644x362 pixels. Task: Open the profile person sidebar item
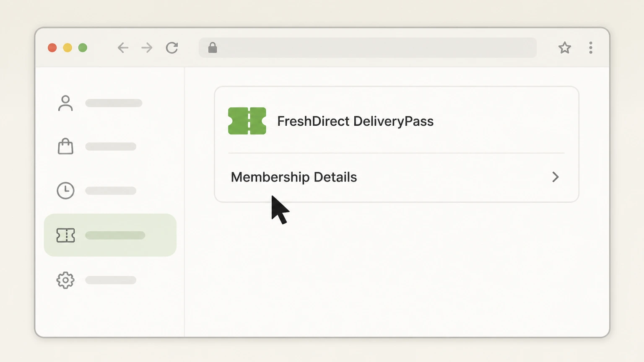pyautogui.click(x=100, y=103)
